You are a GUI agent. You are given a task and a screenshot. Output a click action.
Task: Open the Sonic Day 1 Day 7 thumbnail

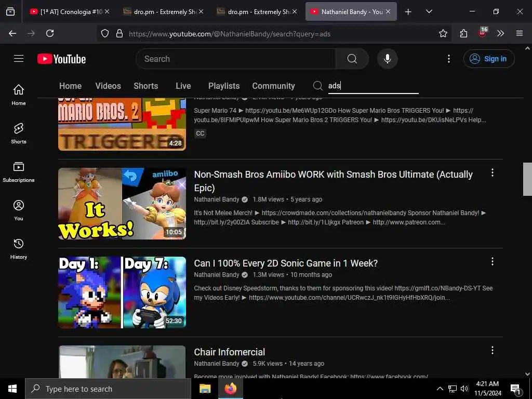122,292
